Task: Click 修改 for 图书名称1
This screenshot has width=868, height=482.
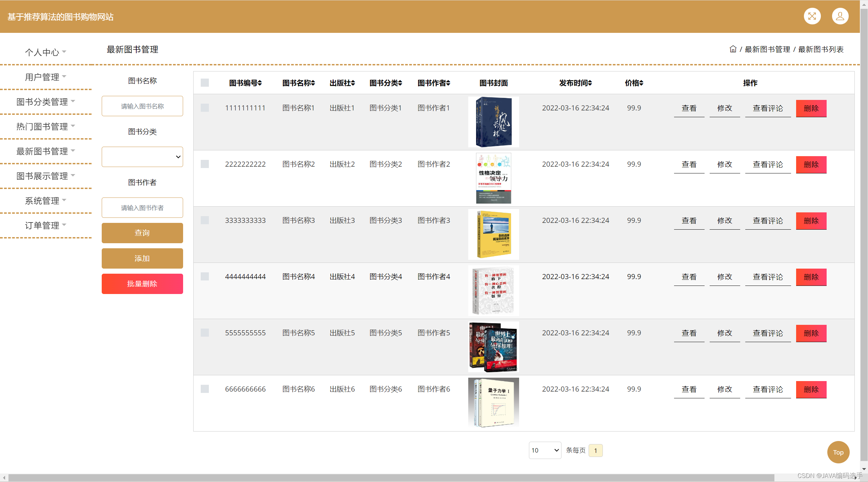Action: 725,108
